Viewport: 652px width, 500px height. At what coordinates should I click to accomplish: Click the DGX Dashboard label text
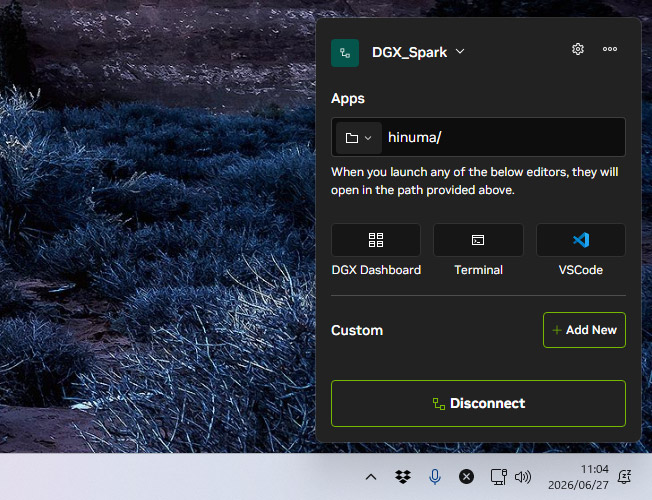(x=376, y=270)
